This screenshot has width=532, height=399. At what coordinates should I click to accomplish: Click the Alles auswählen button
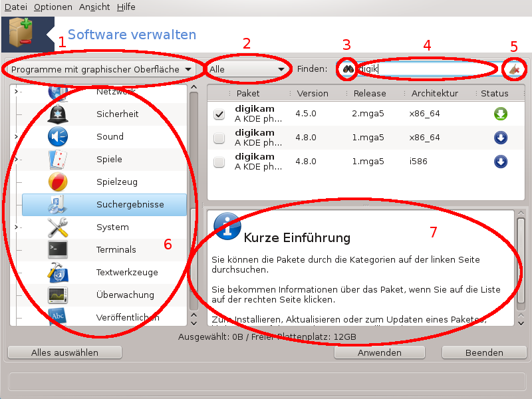point(65,352)
